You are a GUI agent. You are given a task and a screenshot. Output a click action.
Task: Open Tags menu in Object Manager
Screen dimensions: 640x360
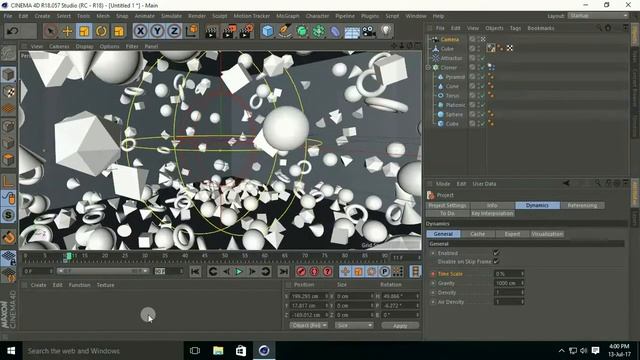[x=515, y=28]
